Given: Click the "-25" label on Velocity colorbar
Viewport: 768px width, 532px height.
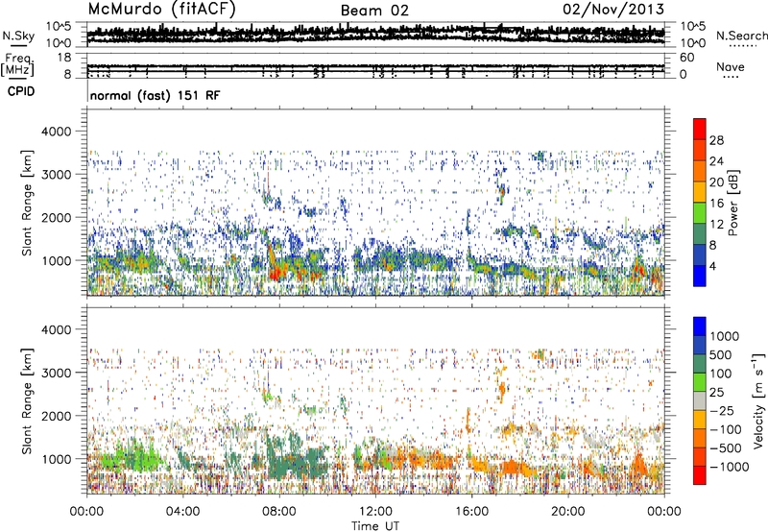Looking at the screenshot, I should coord(722,411).
